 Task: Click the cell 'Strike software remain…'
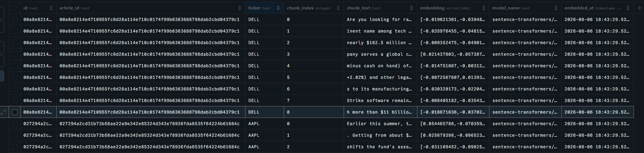[380, 101]
